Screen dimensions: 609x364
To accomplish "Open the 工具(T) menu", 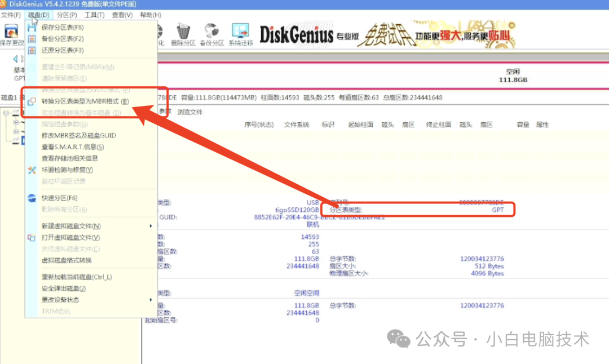I will pos(94,15).
